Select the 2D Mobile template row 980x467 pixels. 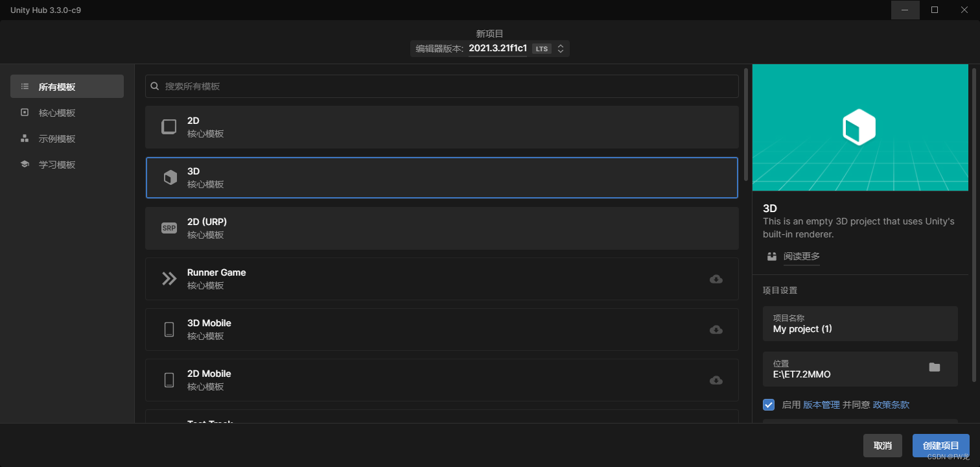(x=442, y=380)
